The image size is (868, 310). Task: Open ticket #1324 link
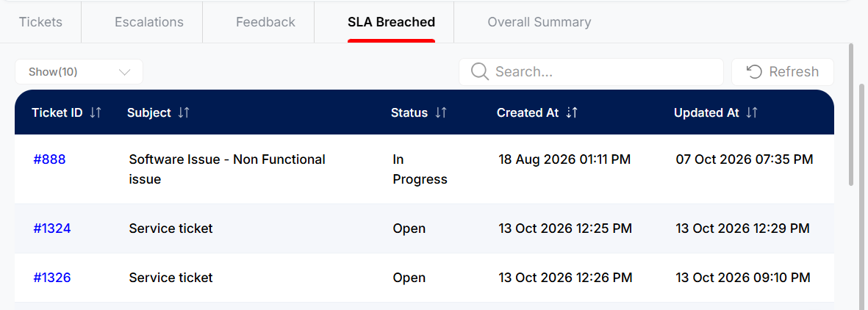coord(52,228)
